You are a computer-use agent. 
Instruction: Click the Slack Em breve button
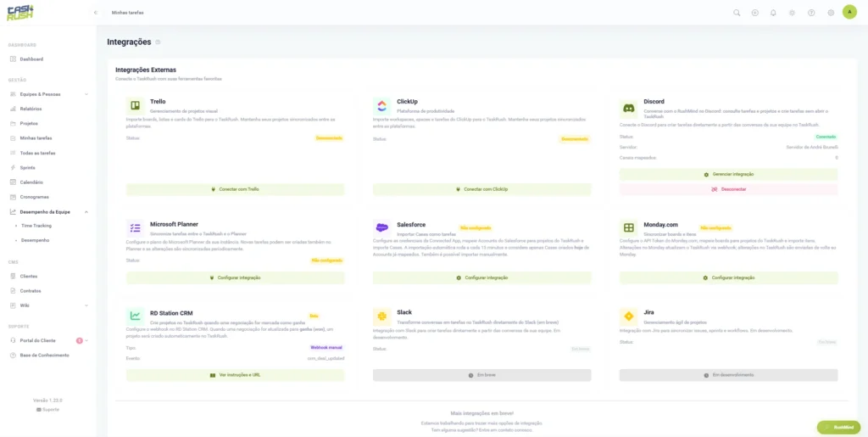click(482, 375)
